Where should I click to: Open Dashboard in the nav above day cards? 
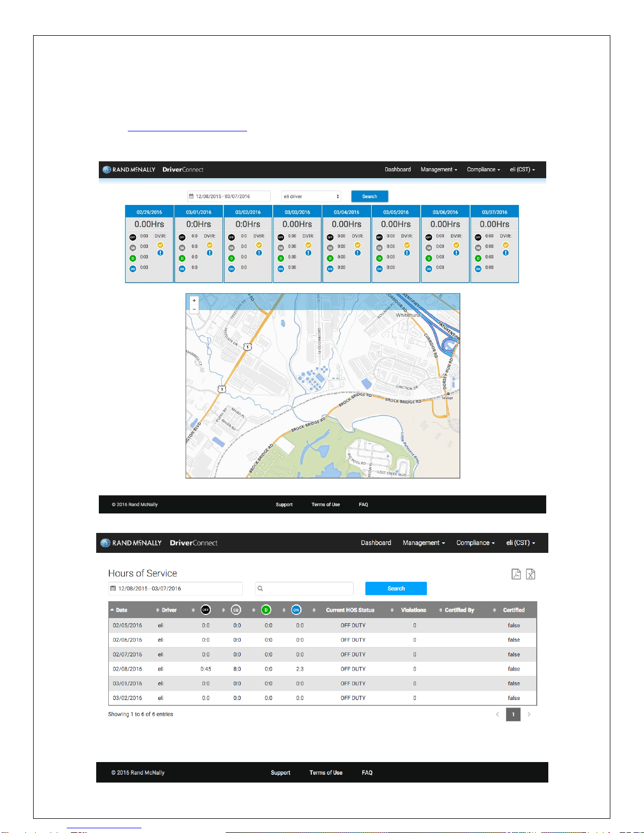(x=397, y=170)
